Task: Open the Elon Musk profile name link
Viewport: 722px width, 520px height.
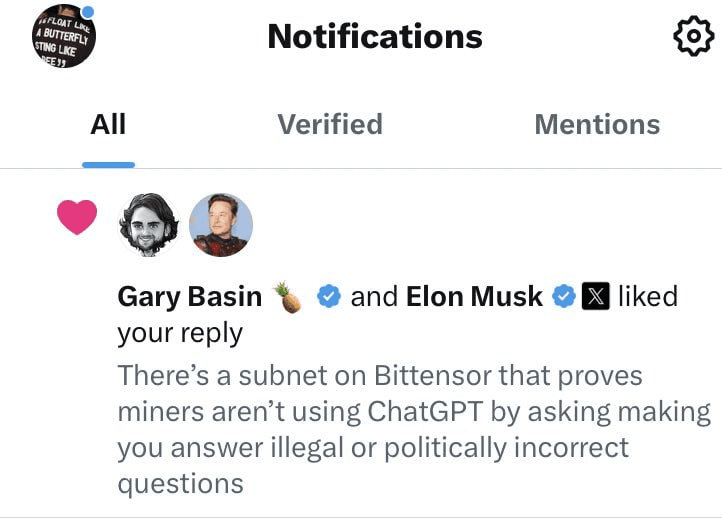Action: click(474, 296)
